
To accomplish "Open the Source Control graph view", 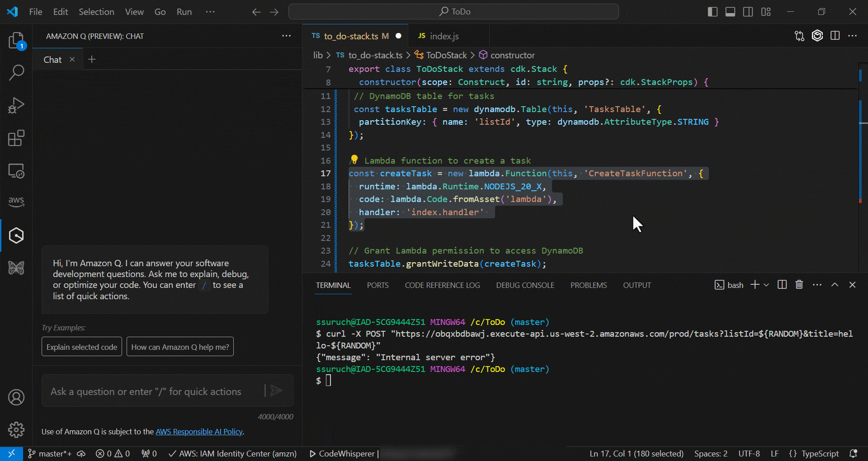I will tap(799, 36).
